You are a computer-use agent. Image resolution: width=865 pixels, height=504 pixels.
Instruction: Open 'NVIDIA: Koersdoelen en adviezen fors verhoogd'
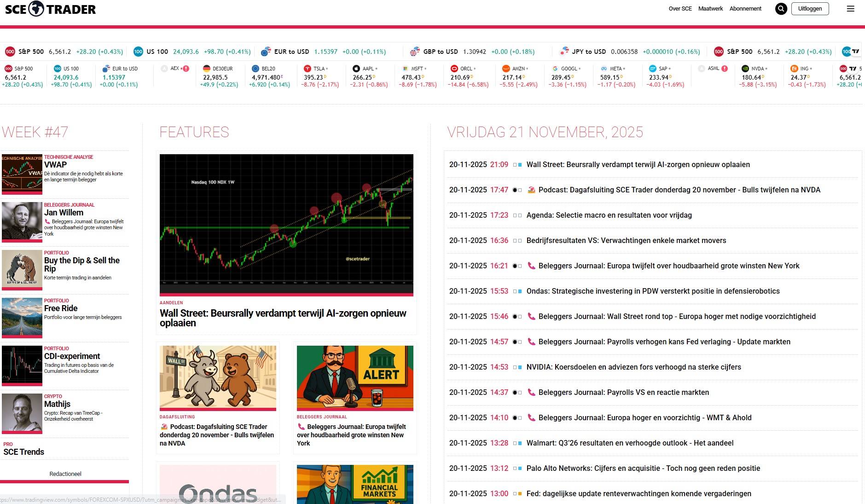pyautogui.click(x=633, y=367)
